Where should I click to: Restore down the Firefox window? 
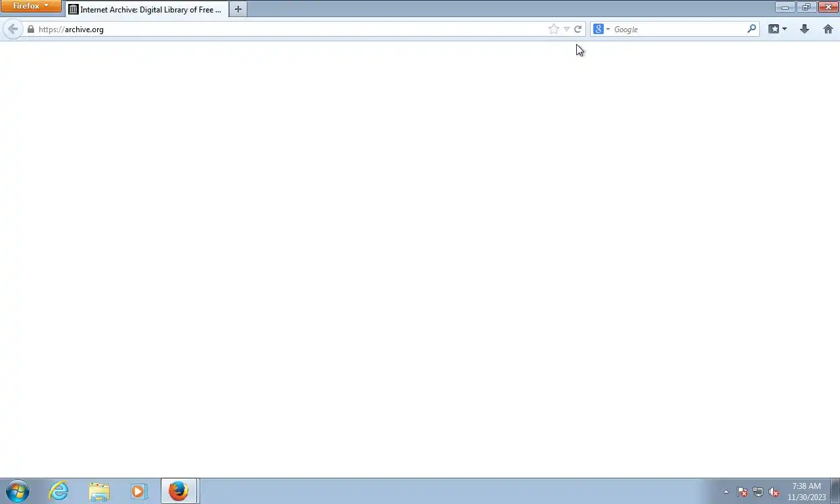[x=806, y=7]
